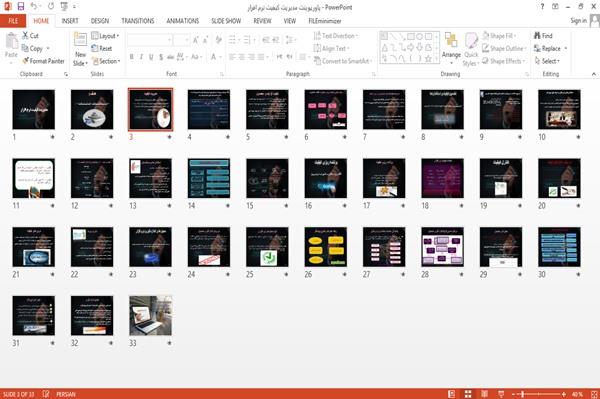Image resolution: width=600 pixels, height=399 pixels.
Task: Click Fit slide to window icon
Action: point(594,394)
